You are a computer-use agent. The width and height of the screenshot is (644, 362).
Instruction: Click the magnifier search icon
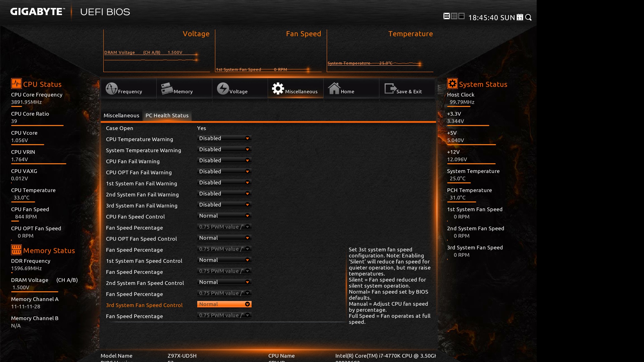pos(529,17)
